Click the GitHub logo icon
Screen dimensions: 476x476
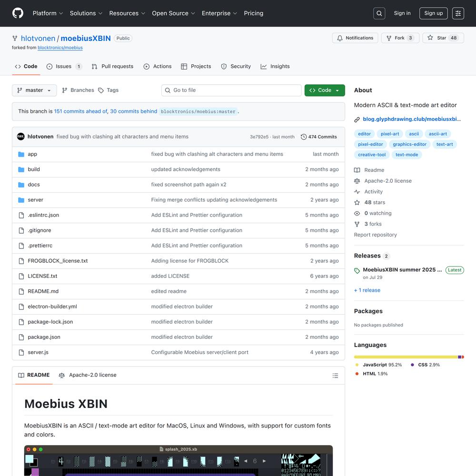coord(18,13)
